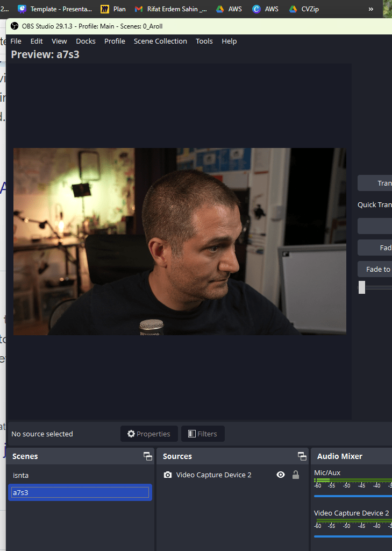
Task: Click the transition slider handle
Action: tap(362, 287)
